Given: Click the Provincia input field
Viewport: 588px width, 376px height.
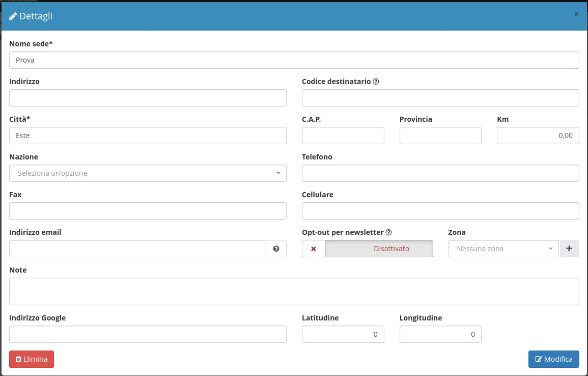Looking at the screenshot, I should (440, 136).
